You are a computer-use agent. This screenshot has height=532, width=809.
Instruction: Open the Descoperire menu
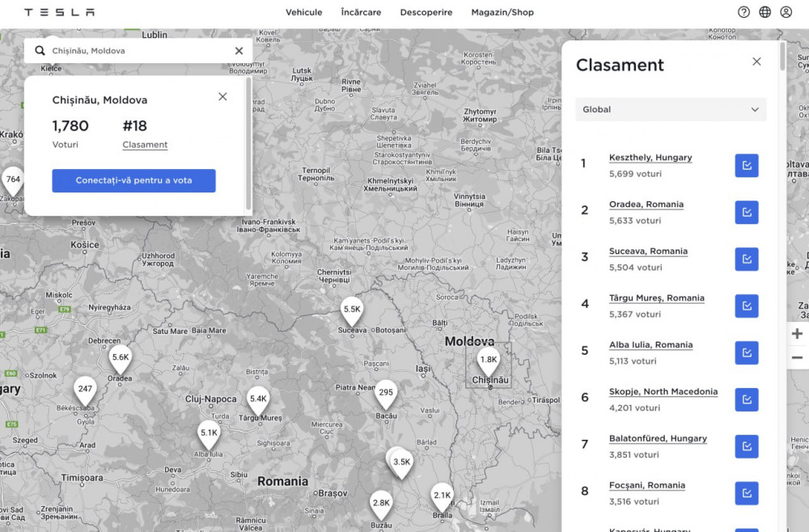coord(426,12)
